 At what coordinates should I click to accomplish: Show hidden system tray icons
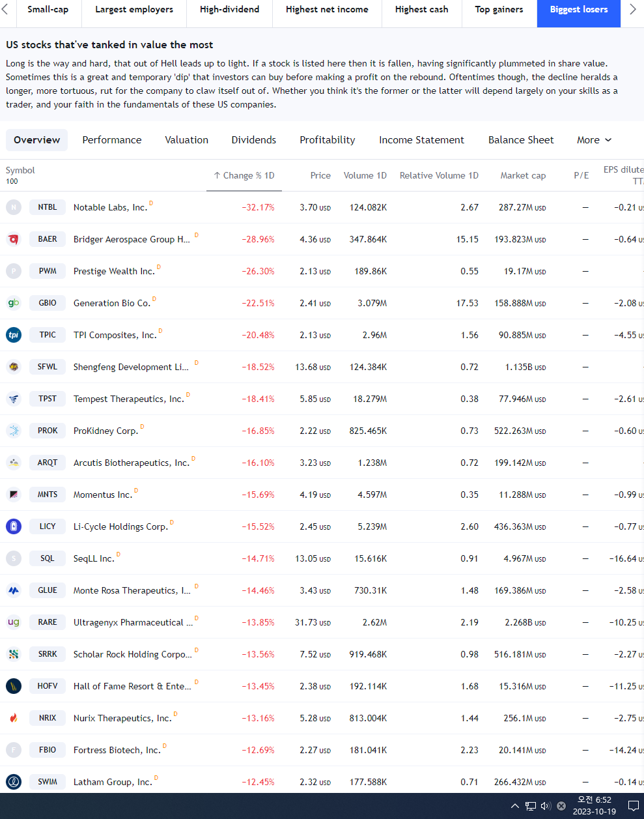(x=515, y=806)
